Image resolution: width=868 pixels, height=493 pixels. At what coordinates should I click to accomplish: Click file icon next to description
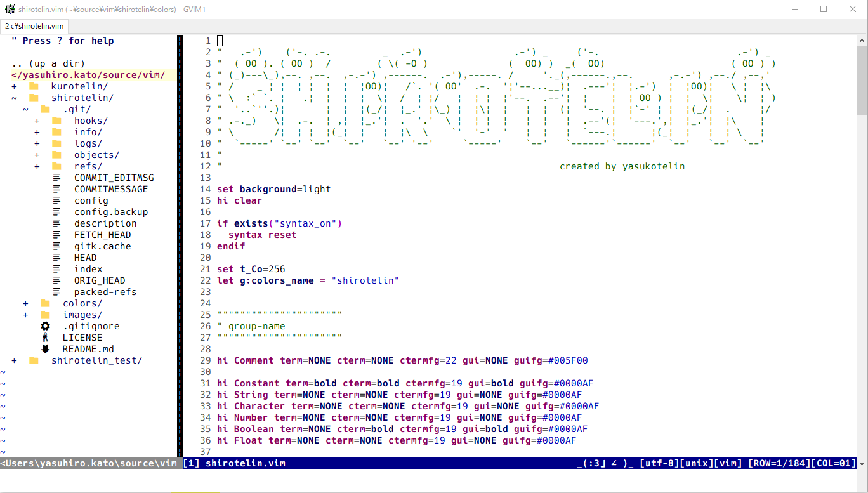pyautogui.click(x=56, y=223)
